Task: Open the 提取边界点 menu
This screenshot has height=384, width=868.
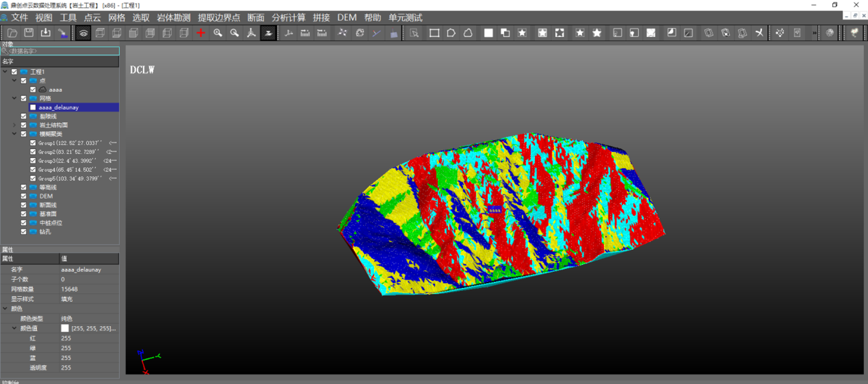Action: tap(219, 18)
